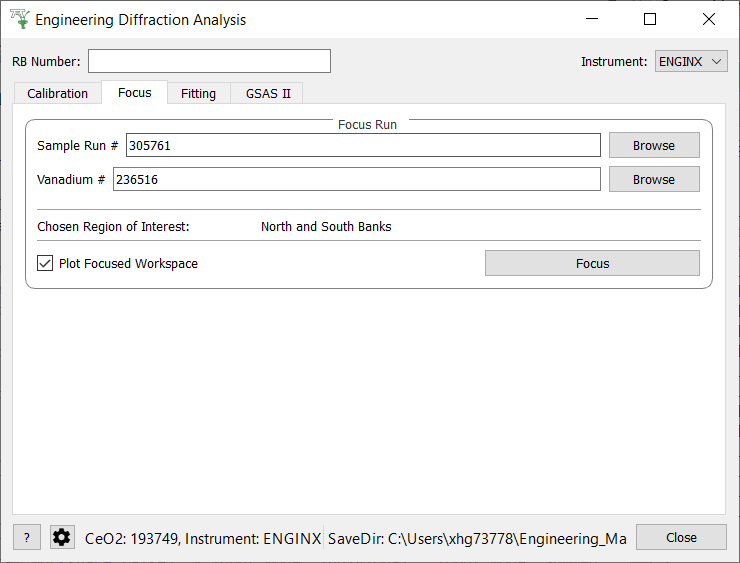The image size is (740, 563).
Task: Switch to the Calibration tab
Action: pyautogui.click(x=58, y=94)
